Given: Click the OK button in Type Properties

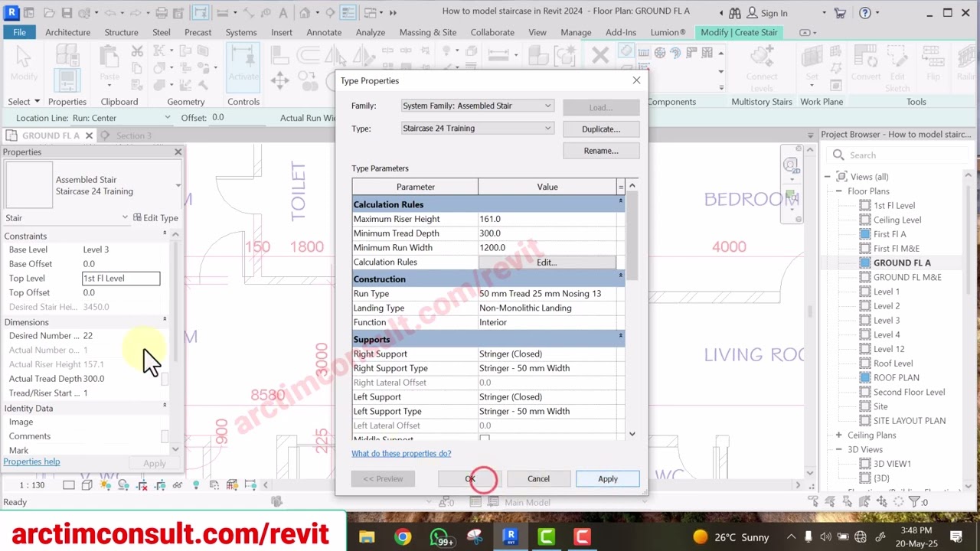Looking at the screenshot, I should pyautogui.click(x=470, y=479).
